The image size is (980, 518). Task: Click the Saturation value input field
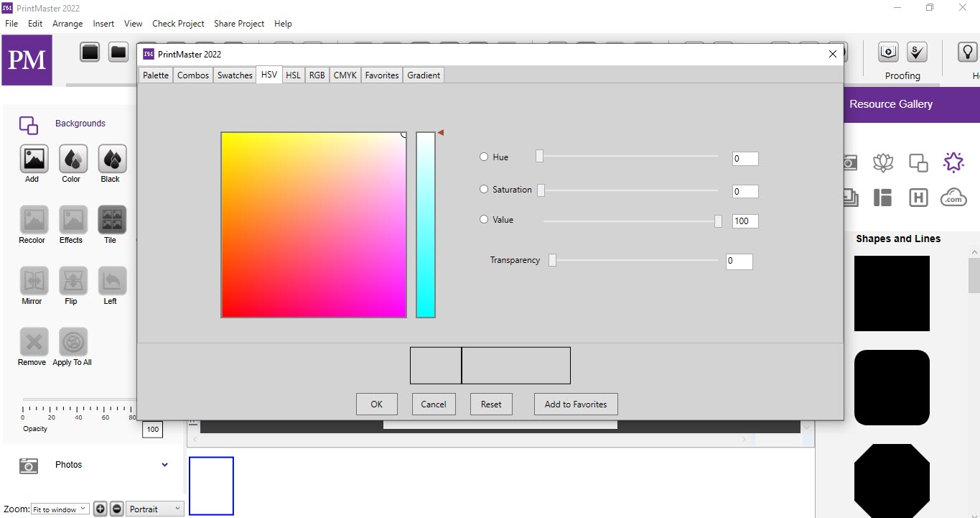(745, 191)
